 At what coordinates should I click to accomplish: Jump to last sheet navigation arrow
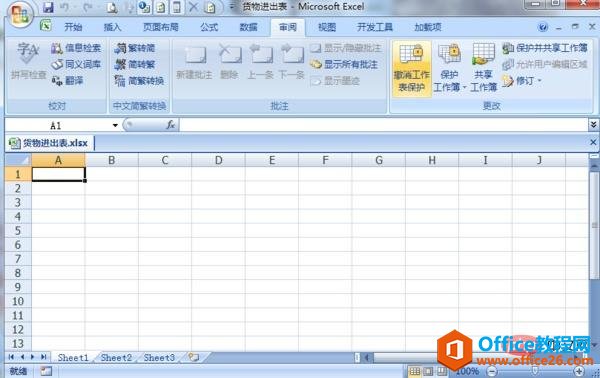(44, 357)
